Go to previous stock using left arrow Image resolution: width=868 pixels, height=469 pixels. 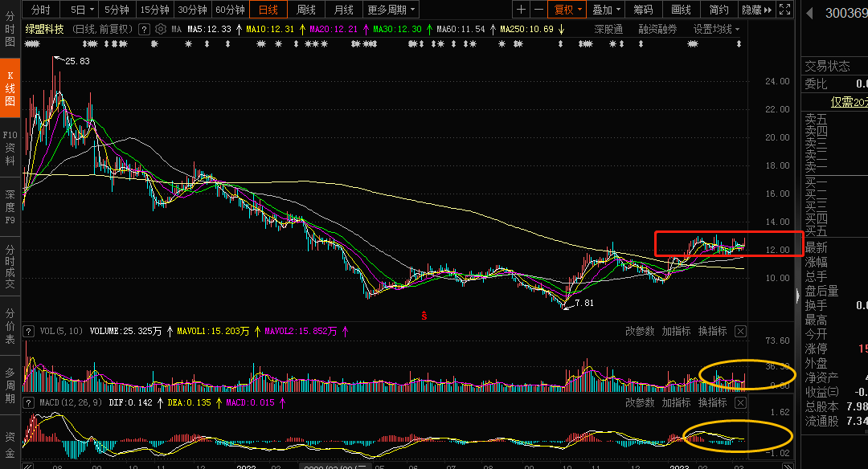[x=809, y=13]
